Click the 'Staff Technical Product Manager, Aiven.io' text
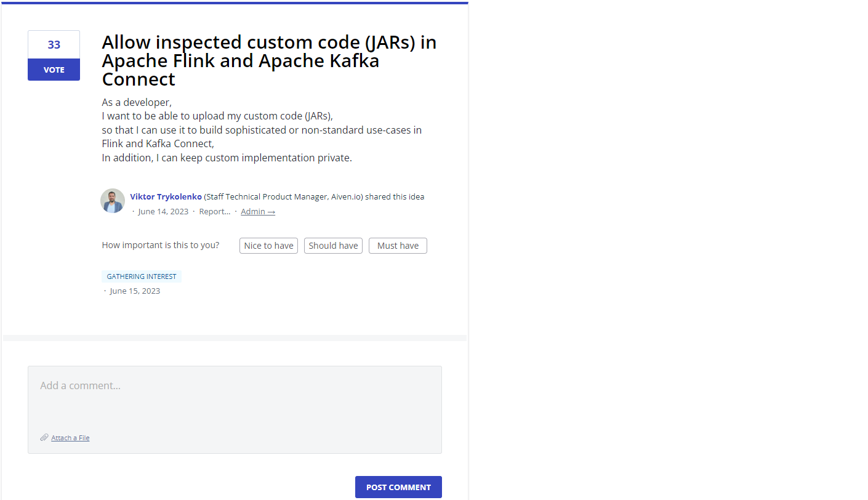This screenshot has height=500, width=868. pos(284,197)
